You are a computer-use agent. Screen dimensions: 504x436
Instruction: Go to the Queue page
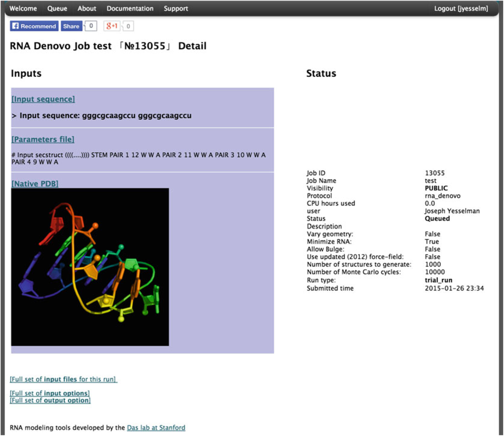point(57,9)
